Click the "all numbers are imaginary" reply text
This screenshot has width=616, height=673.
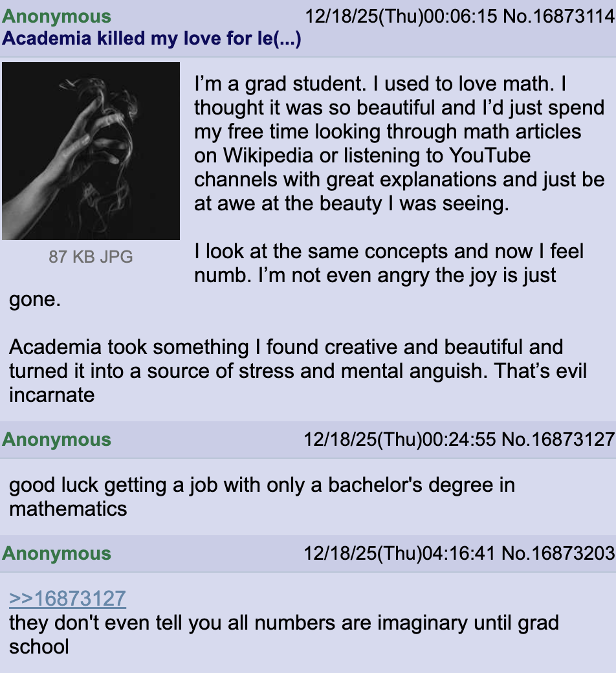283,635
